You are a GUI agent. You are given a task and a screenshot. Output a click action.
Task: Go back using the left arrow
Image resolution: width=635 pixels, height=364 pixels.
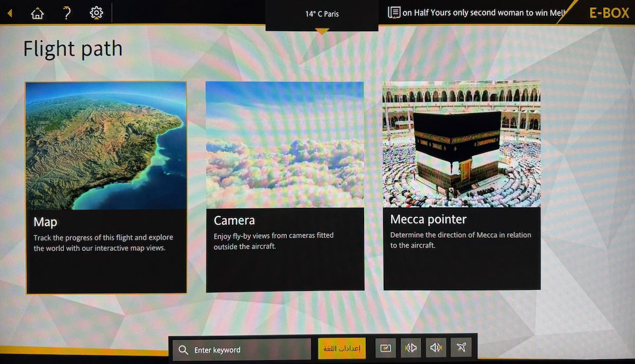pos(10,13)
